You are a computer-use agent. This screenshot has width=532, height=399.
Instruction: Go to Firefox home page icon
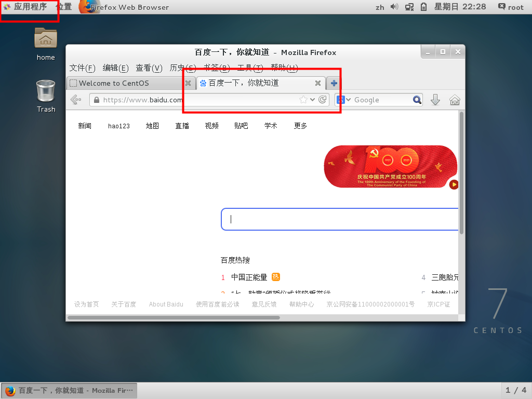[455, 100]
